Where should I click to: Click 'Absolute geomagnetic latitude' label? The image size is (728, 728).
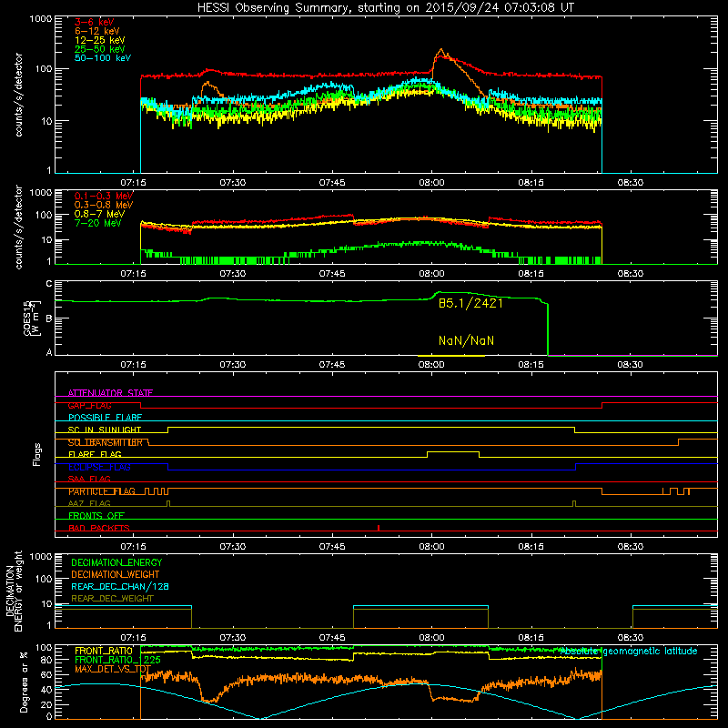[629, 652]
